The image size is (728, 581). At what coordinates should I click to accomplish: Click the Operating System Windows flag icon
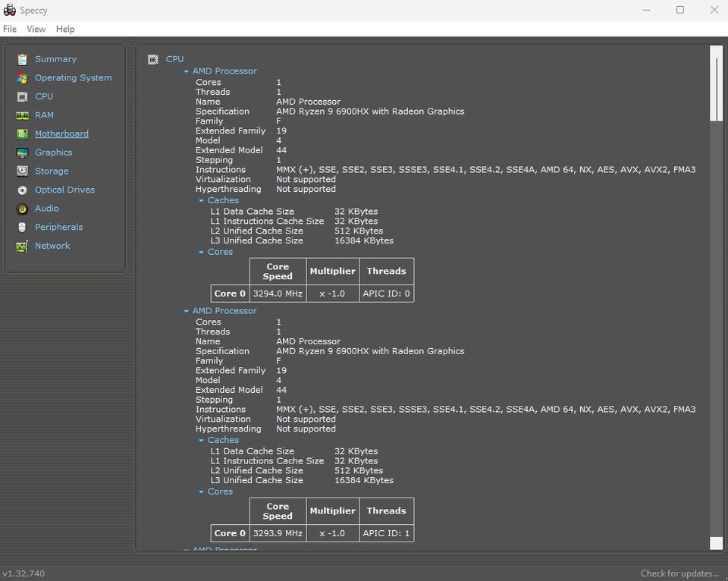(22, 78)
